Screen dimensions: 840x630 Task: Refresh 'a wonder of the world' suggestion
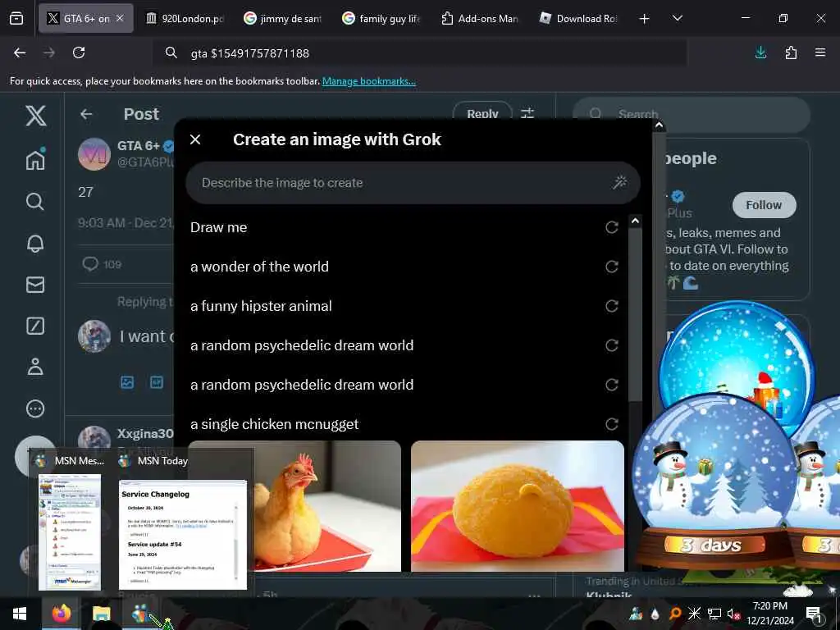point(612,267)
